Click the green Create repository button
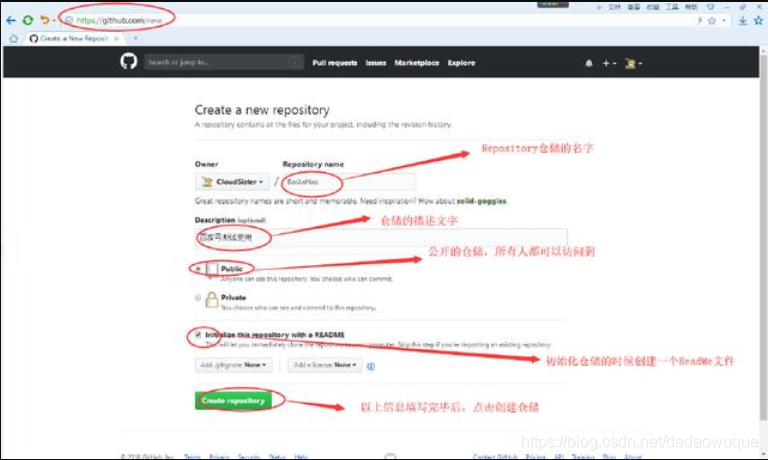Screen dimensions: 768x460 coord(233,401)
